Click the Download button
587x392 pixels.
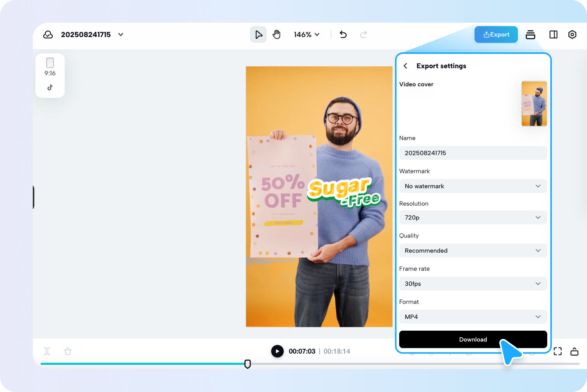point(473,339)
